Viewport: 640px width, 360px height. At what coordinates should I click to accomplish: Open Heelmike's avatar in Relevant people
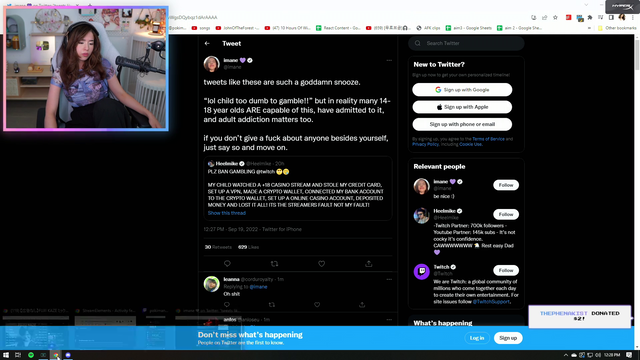coord(421,216)
